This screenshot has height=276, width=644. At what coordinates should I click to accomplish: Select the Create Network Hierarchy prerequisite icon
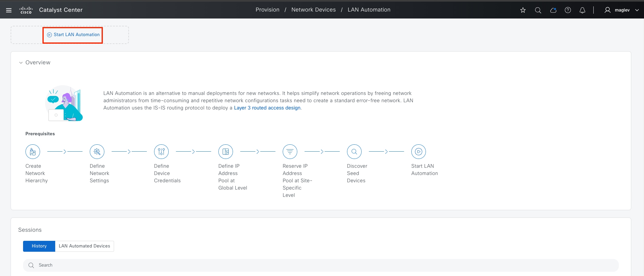(x=32, y=152)
